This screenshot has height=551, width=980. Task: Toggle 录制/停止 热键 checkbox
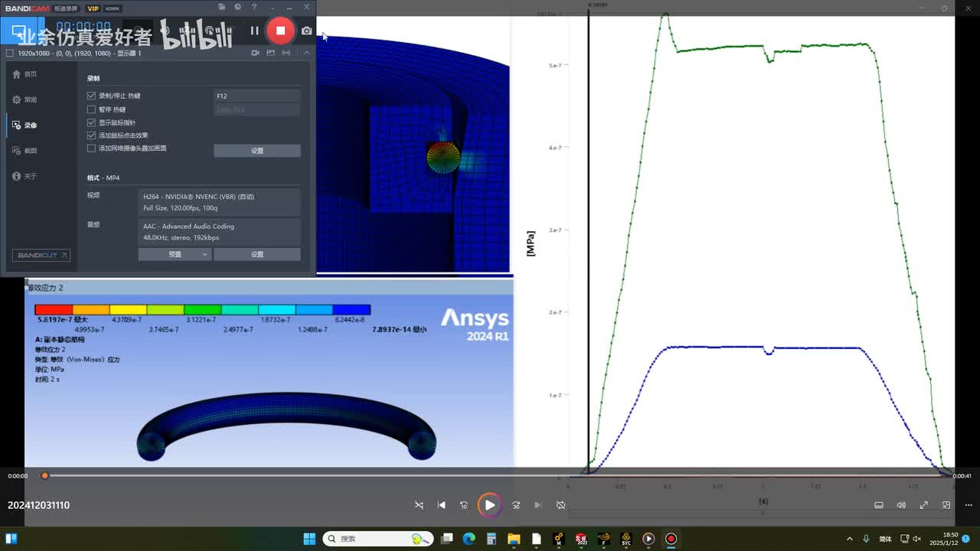click(92, 96)
